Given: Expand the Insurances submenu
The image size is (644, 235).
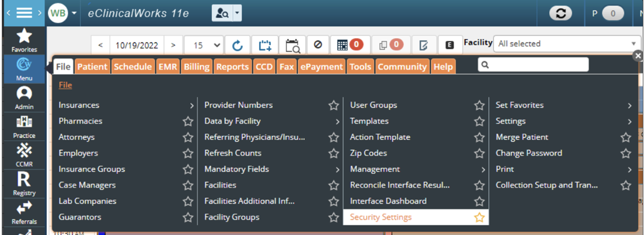Looking at the screenshot, I should coord(192,106).
